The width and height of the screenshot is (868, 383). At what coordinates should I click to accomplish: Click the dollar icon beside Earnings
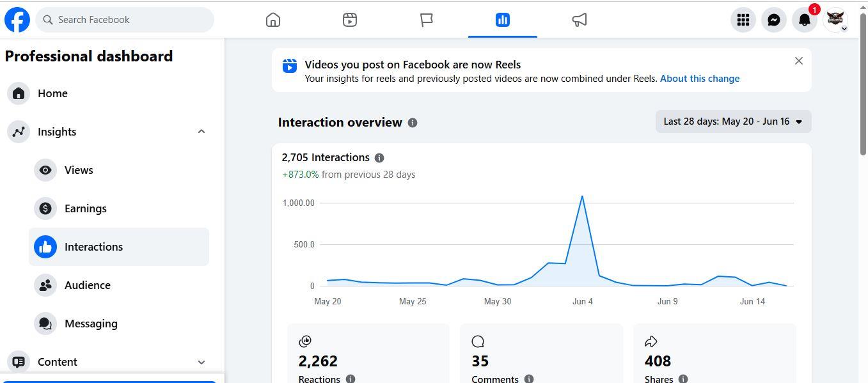(x=45, y=208)
